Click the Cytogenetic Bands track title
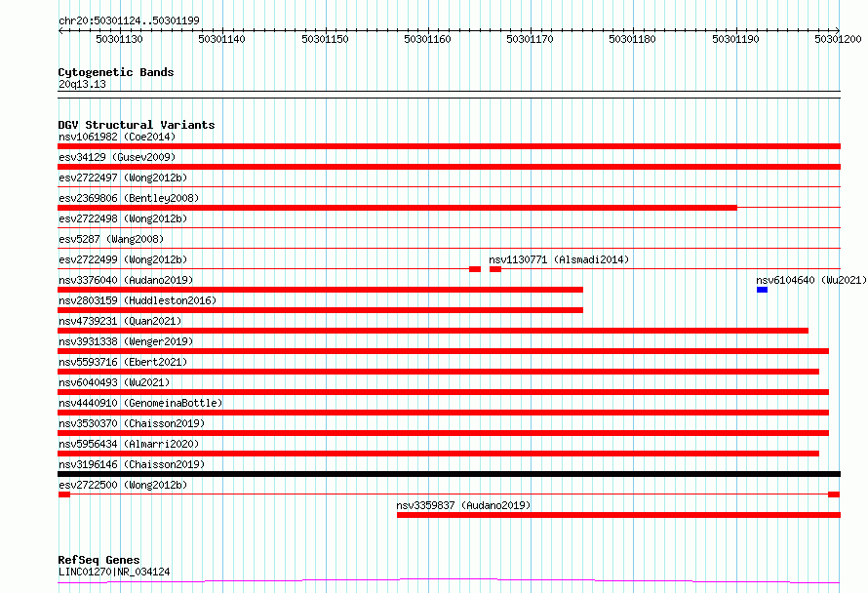This screenshot has height=593, width=868. [x=116, y=72]
